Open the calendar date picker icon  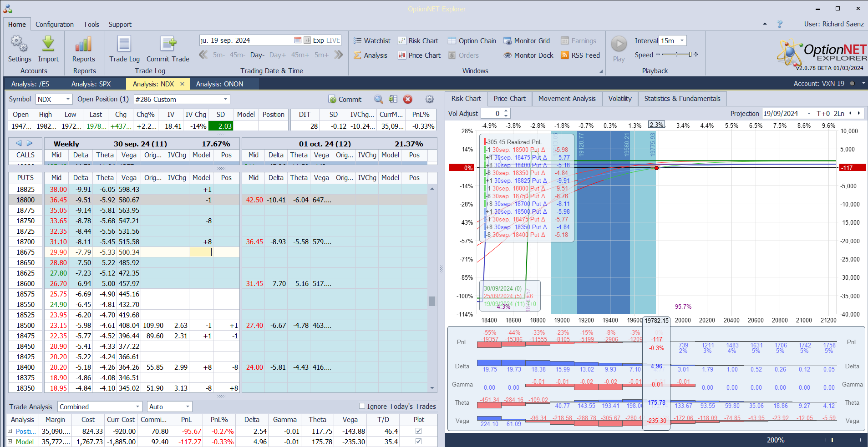(298, 40)
